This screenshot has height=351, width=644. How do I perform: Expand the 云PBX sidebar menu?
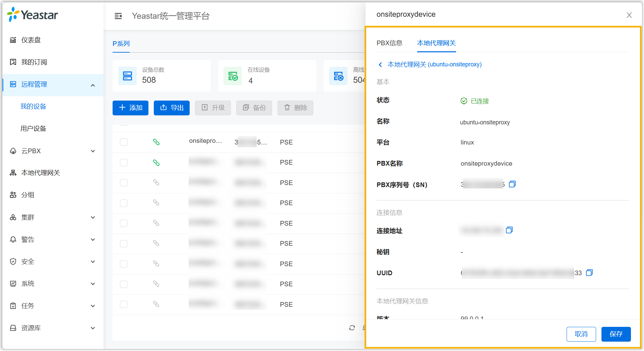click(x=93, y=151)
